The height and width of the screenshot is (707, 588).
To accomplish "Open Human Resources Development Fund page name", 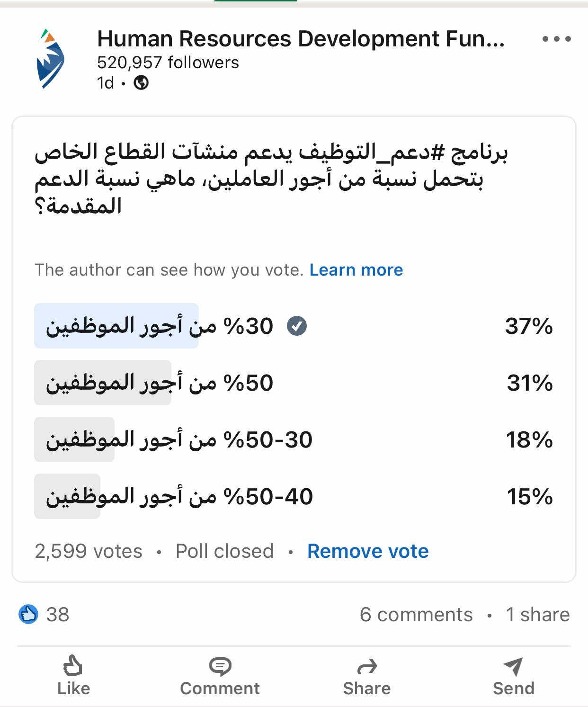I will (x=301, y=39).
